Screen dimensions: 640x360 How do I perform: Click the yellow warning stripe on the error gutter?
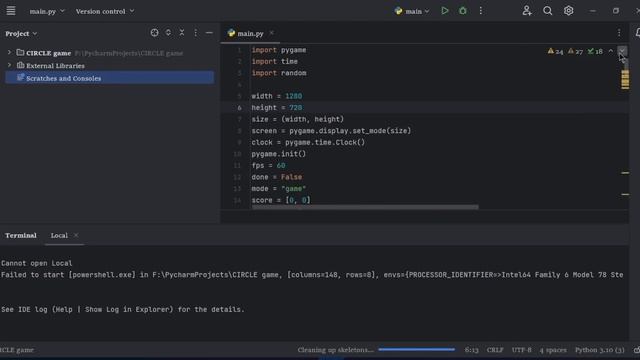(625, 79)
